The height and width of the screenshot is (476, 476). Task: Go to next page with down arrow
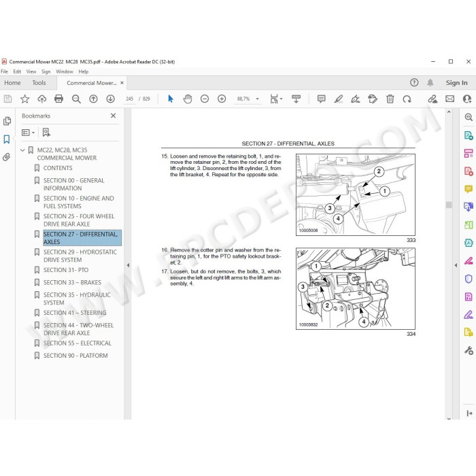click(110, 99)
